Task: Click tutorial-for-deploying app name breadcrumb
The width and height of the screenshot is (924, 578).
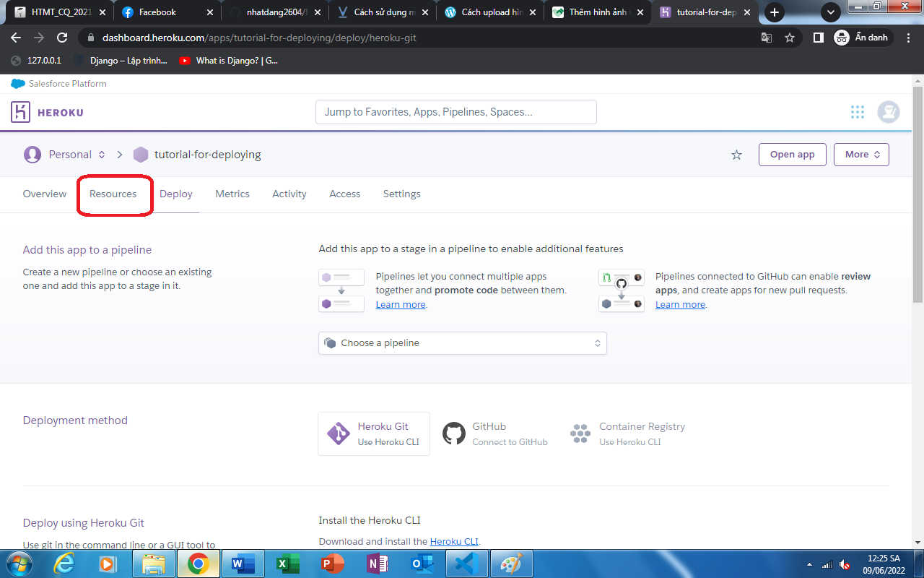Action: point(208,155)
